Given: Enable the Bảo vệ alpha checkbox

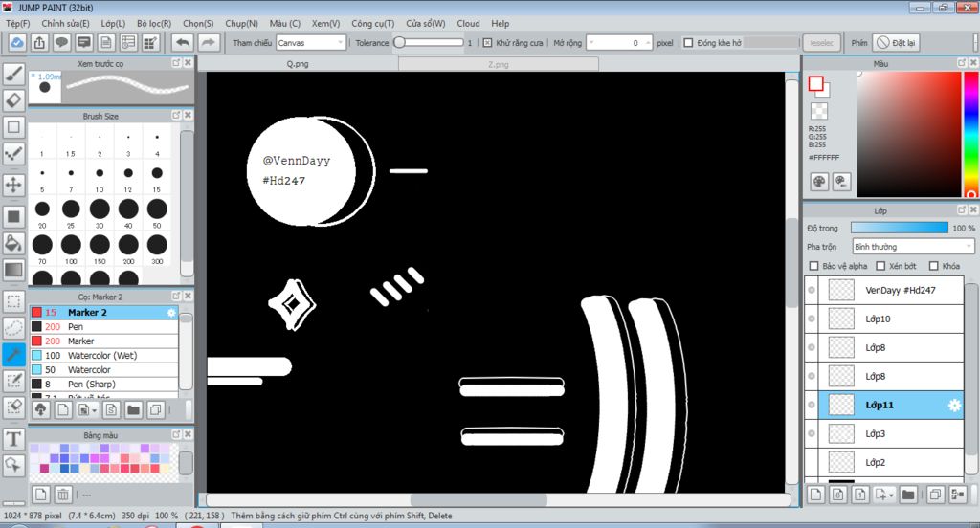Looking at the screenshot, I should coord(813,266).
